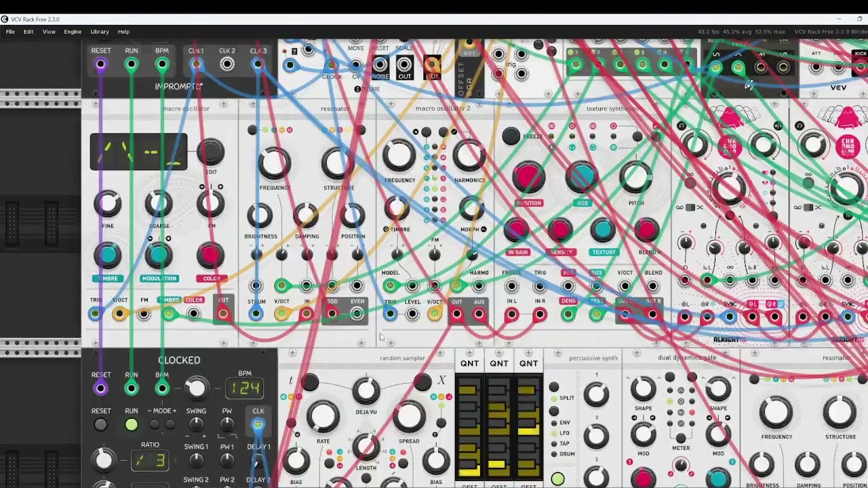
Task: Click texture synthesizer DENSITY knob
Action: 559,230
